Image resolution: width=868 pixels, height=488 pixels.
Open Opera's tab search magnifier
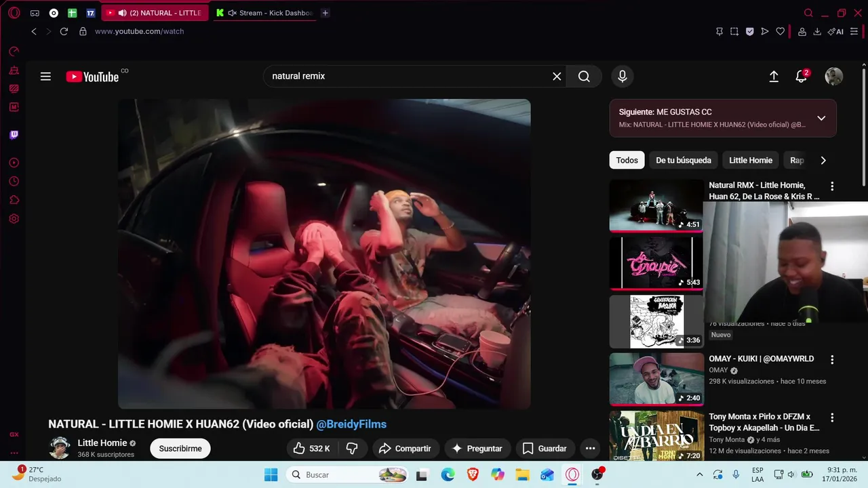(808, 13)
